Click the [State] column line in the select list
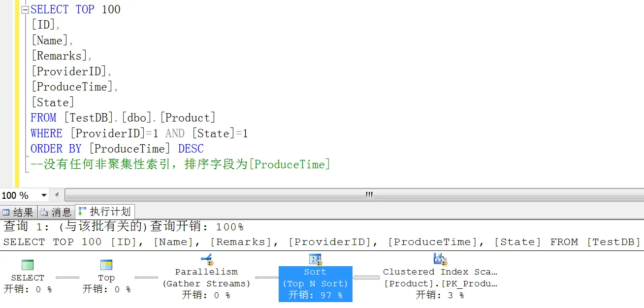The height and width of the screenshot is (308, 644). (x=52, y=103)
